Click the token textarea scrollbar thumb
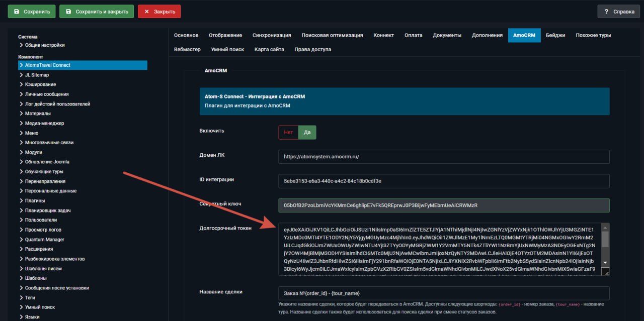644x321 pixels. (606, 239)
